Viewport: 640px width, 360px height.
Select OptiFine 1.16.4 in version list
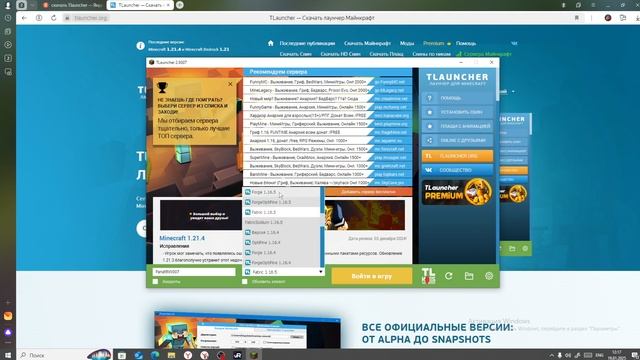point(282,242)
